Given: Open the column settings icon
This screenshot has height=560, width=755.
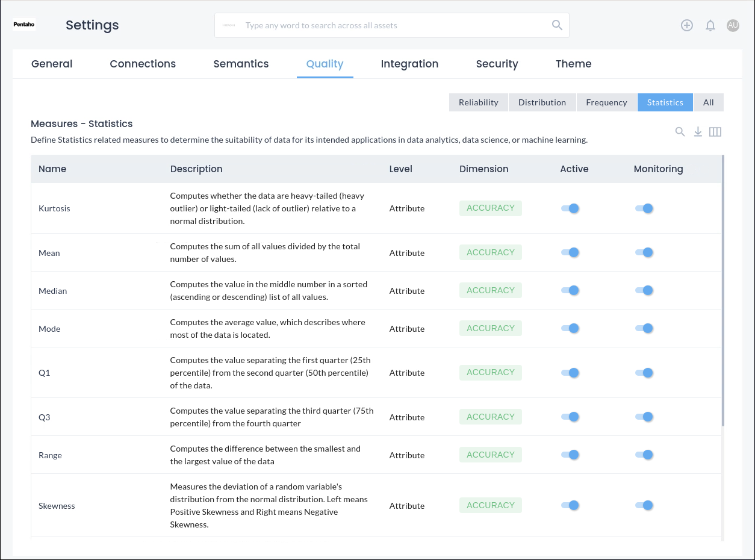Looking at the screenshot, I should click(x=715, y=132).
